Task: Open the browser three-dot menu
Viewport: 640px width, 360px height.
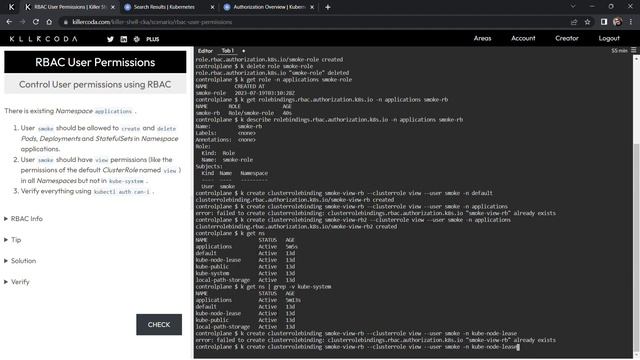Action: coord(631,22)
